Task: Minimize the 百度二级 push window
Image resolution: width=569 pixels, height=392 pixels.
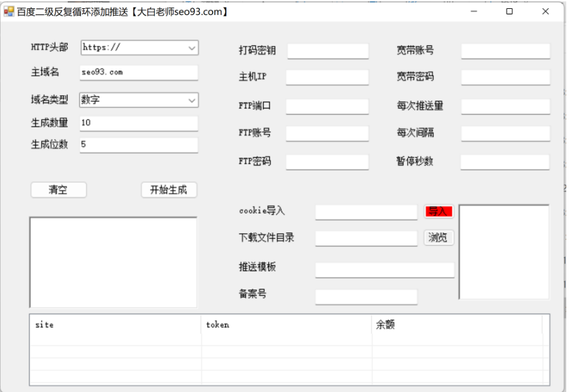Action: [474, 12]
